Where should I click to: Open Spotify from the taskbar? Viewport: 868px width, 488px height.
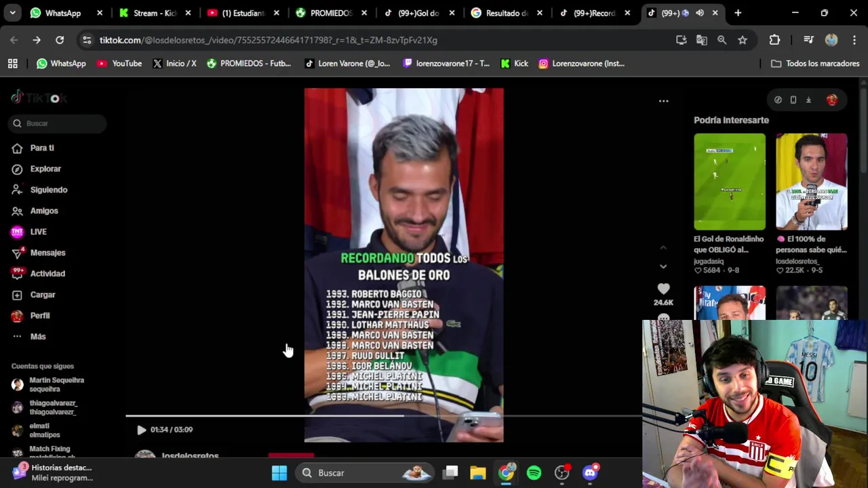(534, 473)
